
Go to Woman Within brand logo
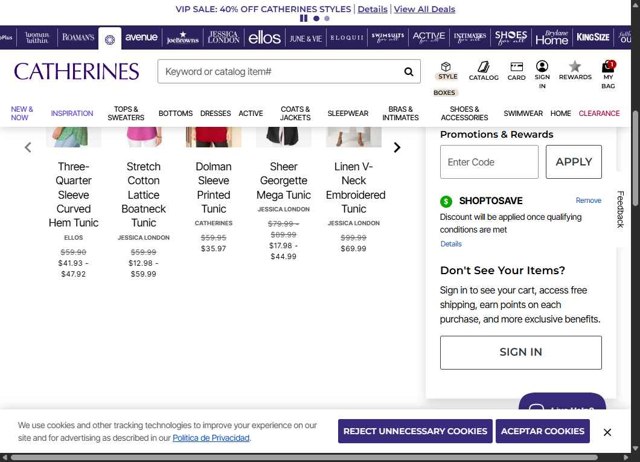(x=37, y=38)
